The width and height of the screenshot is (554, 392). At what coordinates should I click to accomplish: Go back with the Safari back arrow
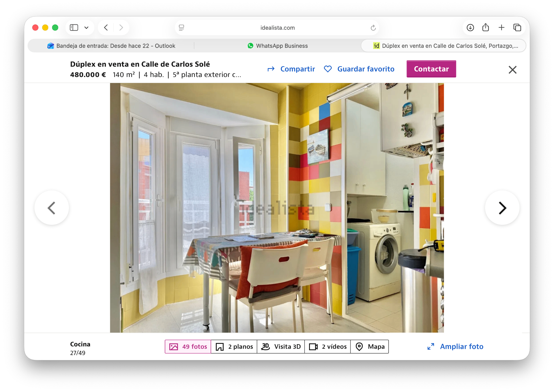(x=106, y=28)
